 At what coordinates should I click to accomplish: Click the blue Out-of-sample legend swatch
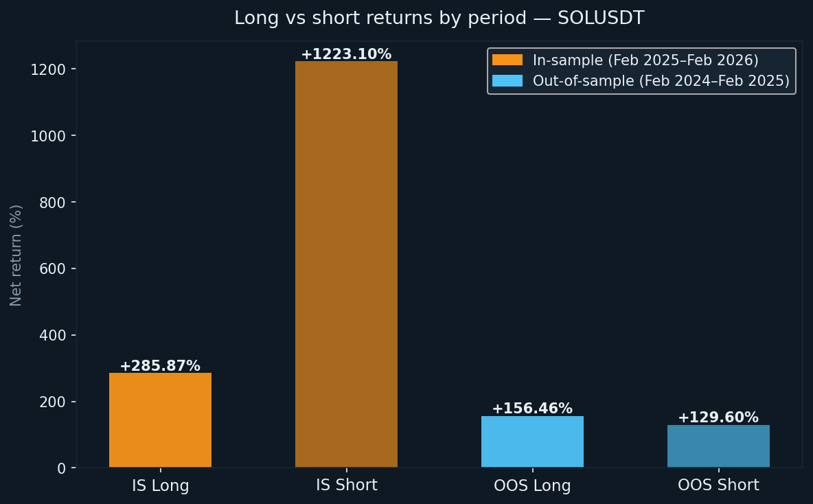click(507, 81)
